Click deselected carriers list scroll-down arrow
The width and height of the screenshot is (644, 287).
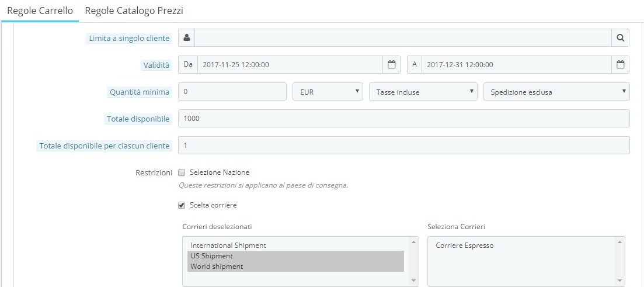click(413, 281)
